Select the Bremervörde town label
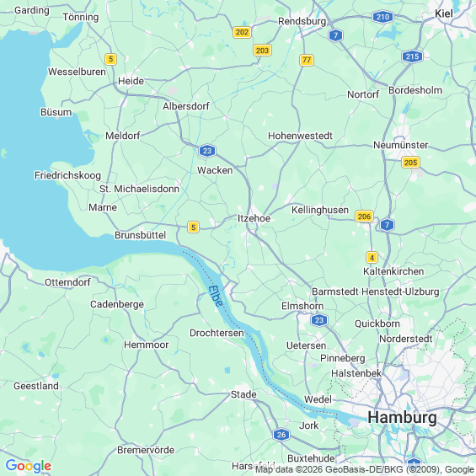476x476 pixels. (146, 450)
